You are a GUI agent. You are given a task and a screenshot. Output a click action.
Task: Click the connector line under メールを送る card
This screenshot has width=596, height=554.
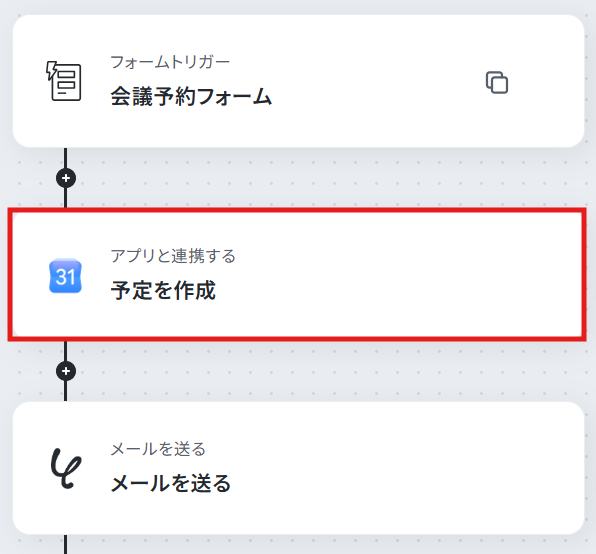65,544
